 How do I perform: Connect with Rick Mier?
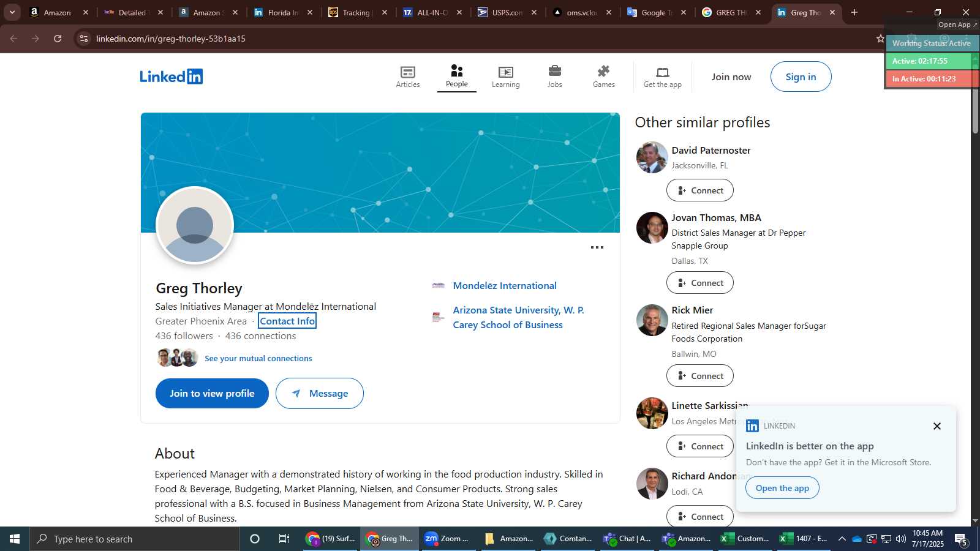pyautogui.click(x=700, y=376)
